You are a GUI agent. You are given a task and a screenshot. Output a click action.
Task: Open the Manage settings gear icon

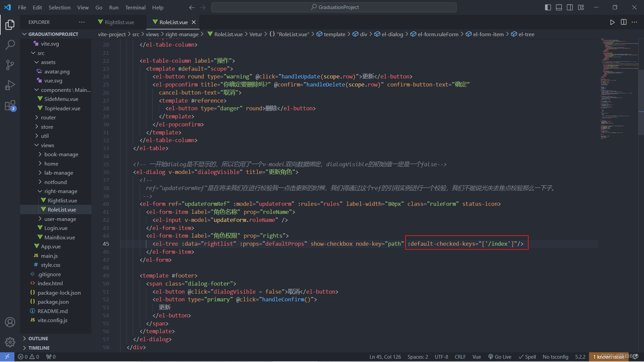coord(10,342)
